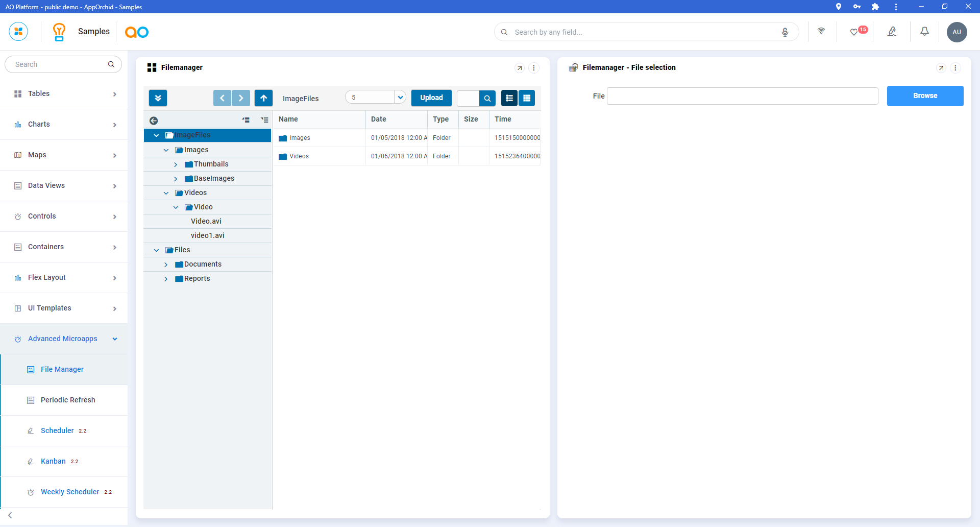Switch to grid view layout
The width and height of the screenshot is (980, 527).
click(527, 98)
